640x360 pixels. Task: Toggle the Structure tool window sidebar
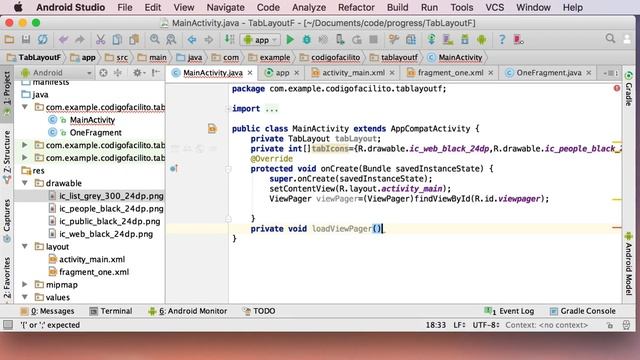click(x=7, y=157)
